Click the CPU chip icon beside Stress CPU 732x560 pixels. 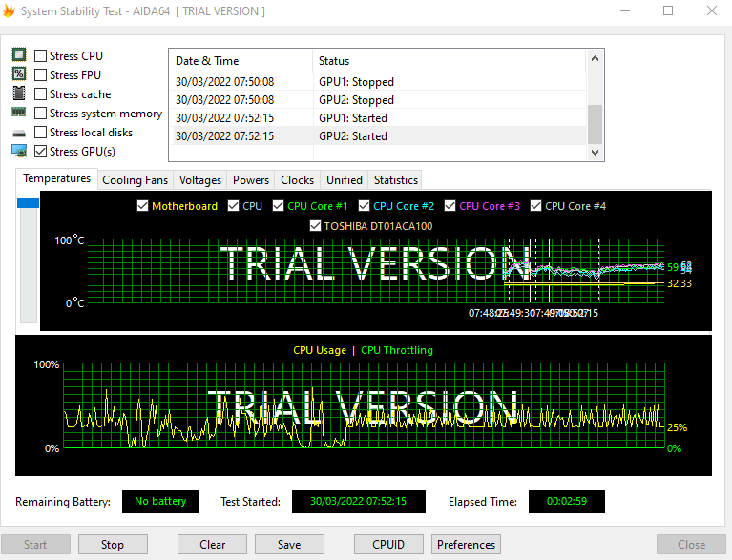[19, 54]
